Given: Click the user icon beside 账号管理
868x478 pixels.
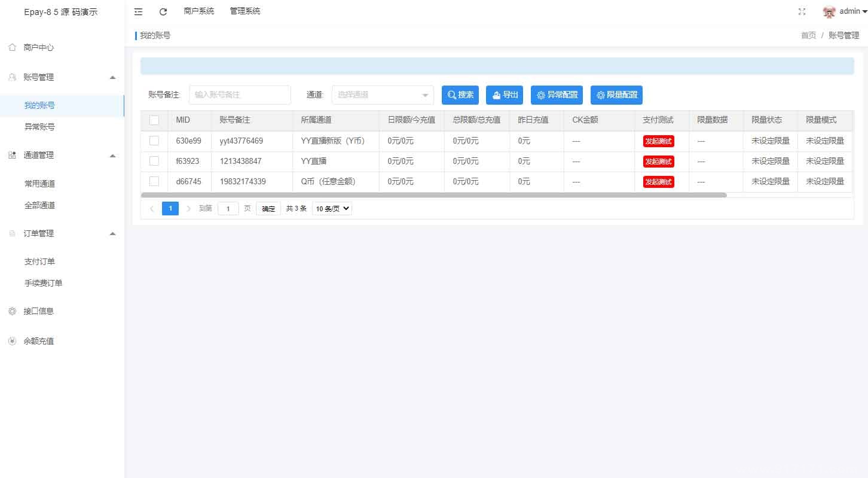Looking at the screenshot, I should tap(12, 77).
